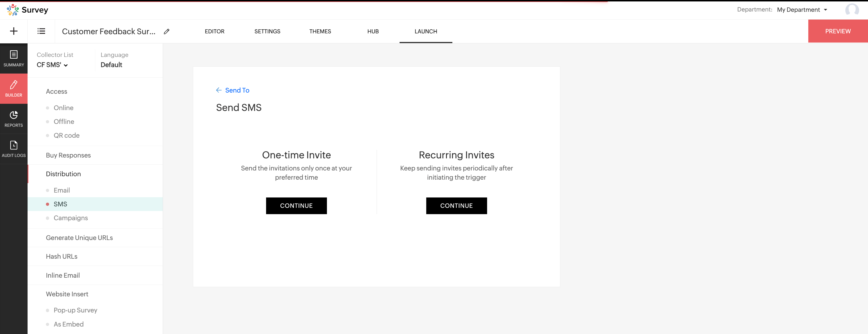The image size is (868, 334).
Task: Continue with Recurring Invites
Action: point(456,206)
